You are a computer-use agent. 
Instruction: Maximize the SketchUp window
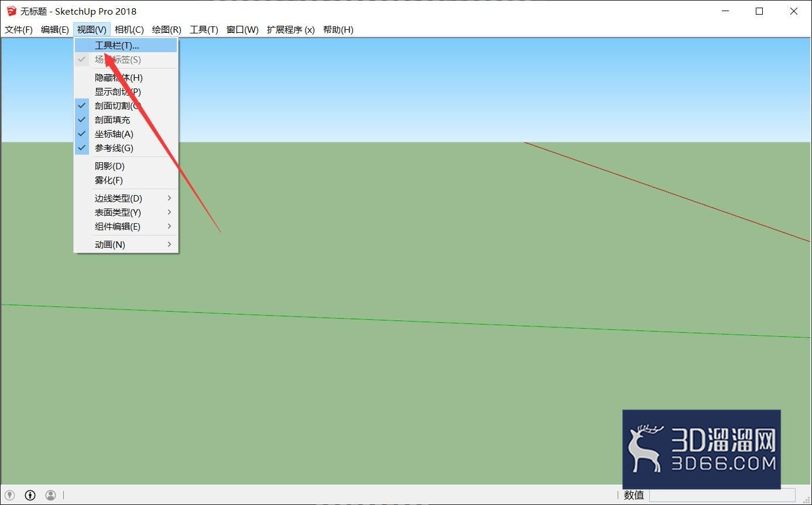(x=759, y=11)
